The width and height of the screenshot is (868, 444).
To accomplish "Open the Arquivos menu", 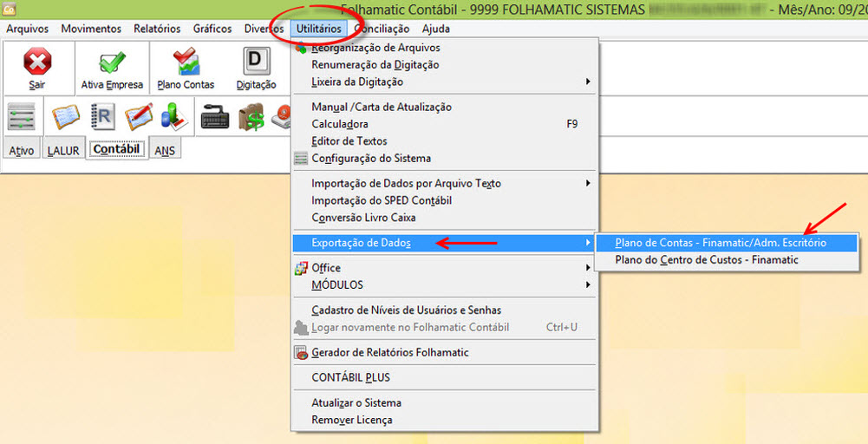I will [27, 29].
